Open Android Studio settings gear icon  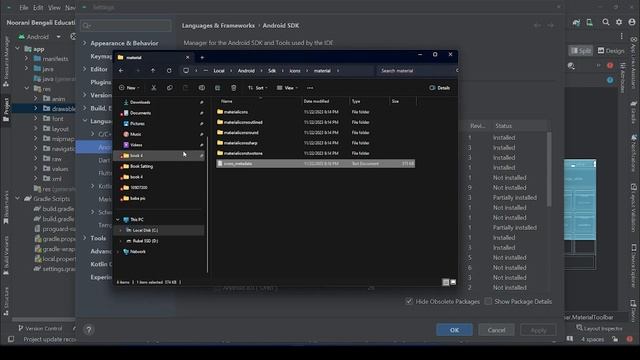coord(619,22)
